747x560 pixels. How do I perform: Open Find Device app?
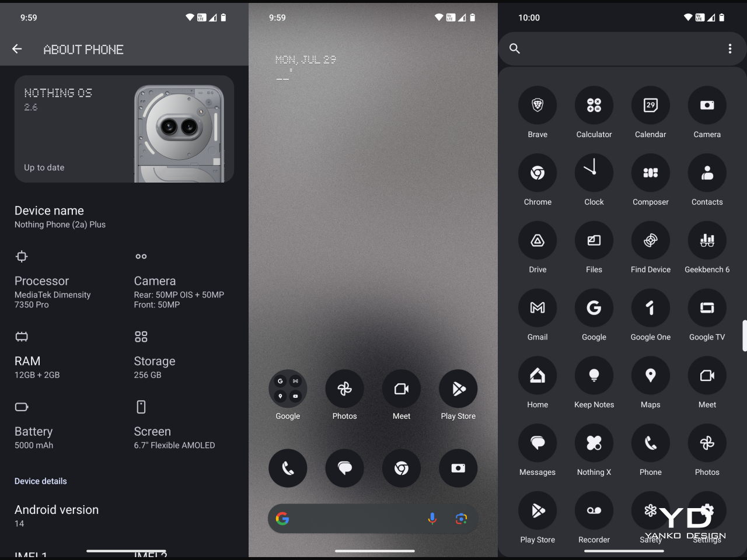click(x=650, y=241)
